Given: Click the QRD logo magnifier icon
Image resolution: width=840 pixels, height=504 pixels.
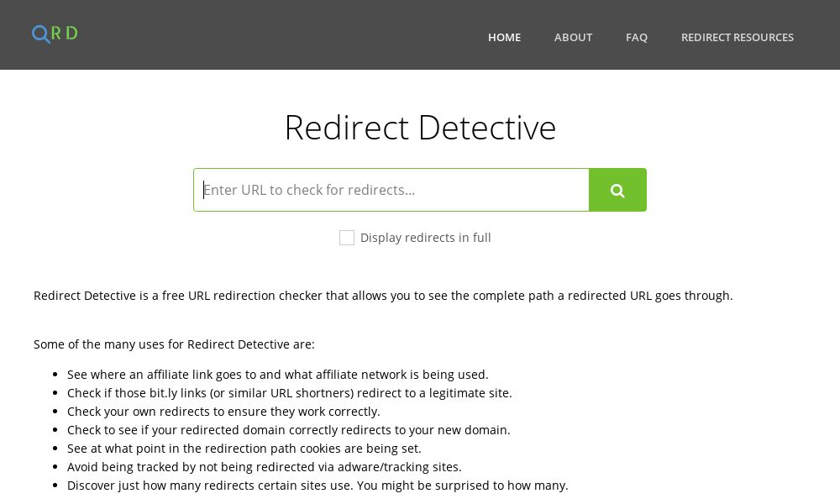Looking at the screenshot, I should point(40,34).
